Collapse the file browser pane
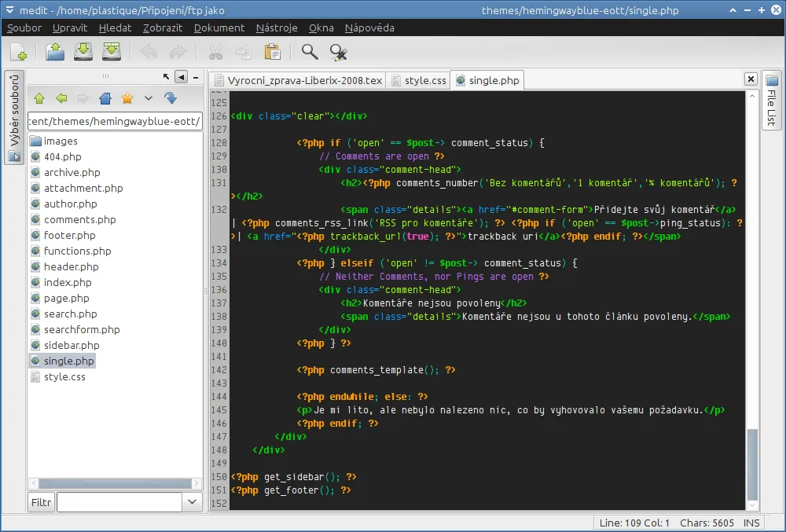 click(x=181, y=77)
